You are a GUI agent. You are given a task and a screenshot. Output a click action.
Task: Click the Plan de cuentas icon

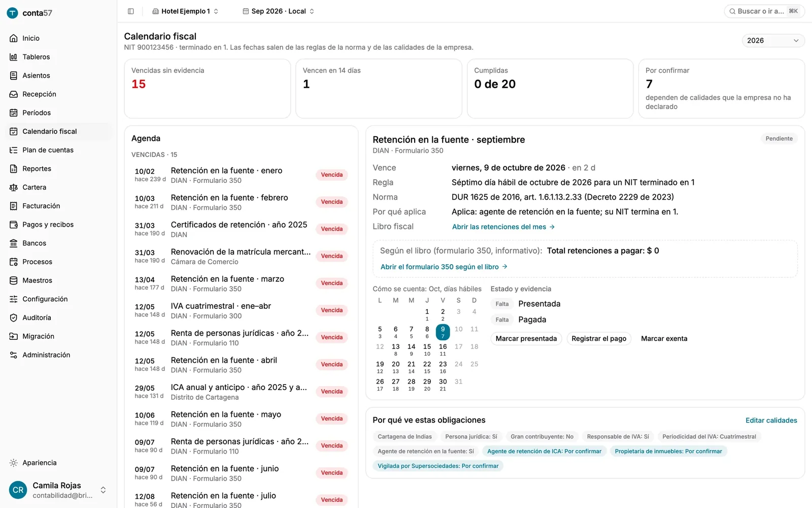14,150
